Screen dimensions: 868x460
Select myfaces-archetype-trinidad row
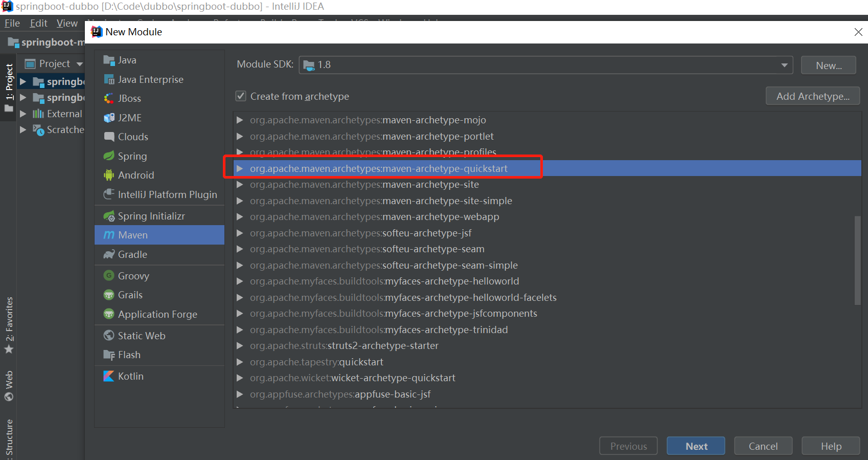coord(547,330)
